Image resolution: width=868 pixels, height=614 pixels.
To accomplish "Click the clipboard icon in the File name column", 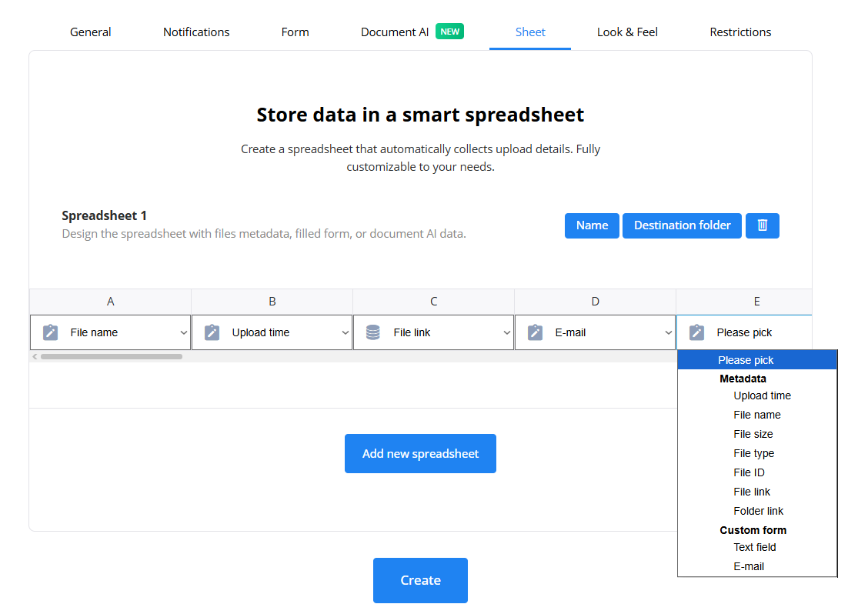I will click(x=50, y=332).
